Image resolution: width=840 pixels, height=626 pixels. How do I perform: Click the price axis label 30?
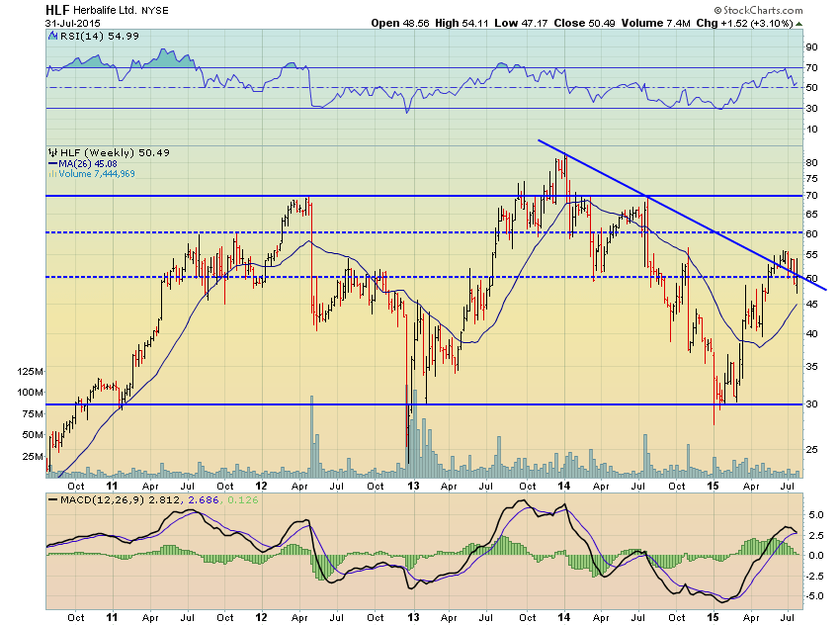[812, 404]
